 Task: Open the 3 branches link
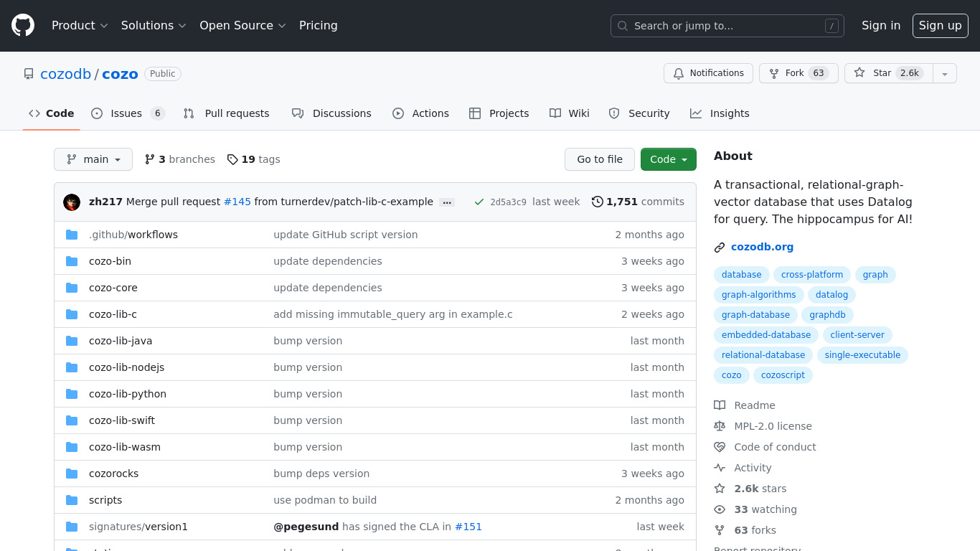pos(180,159)
